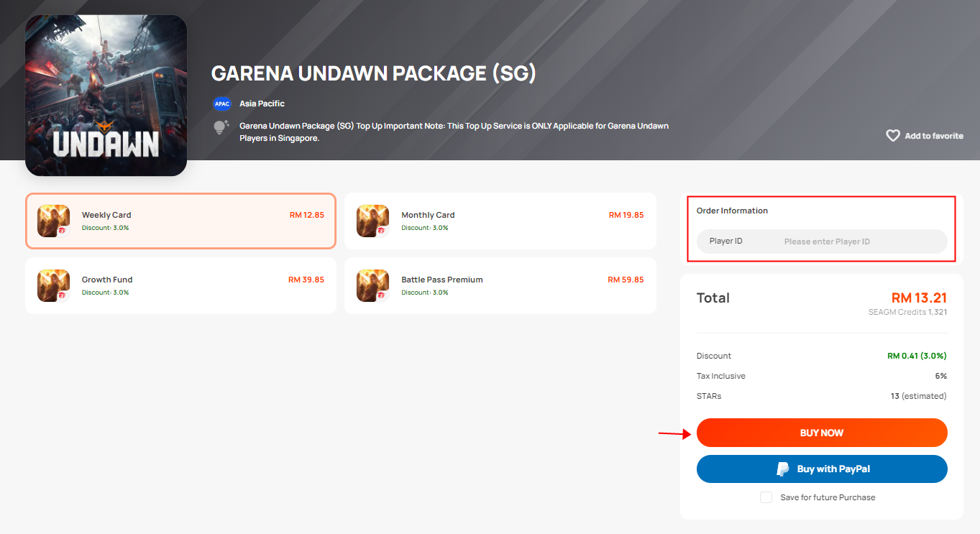Click the SEAGM Credits 1,321 text
Screen dimensions: 980x534
907,312
